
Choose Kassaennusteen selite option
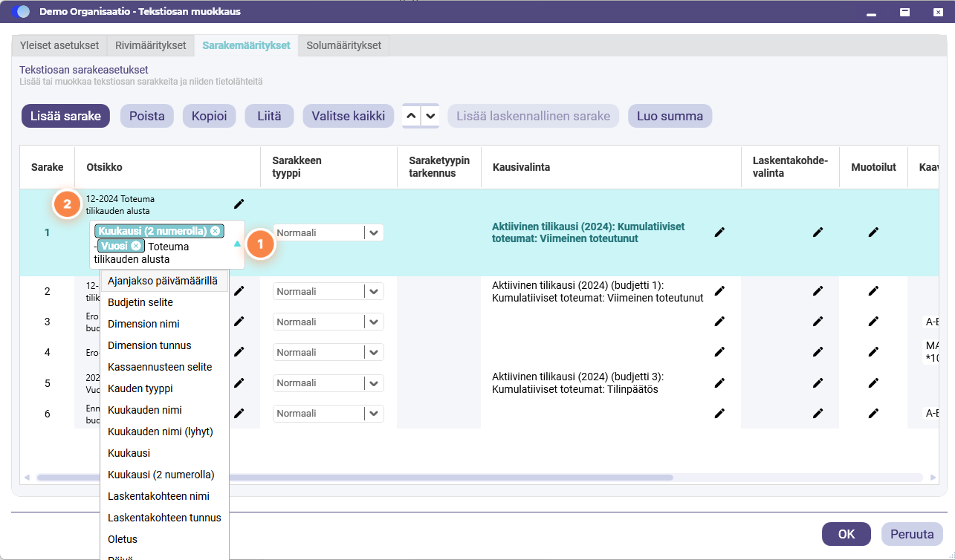[x=164, y=367]
